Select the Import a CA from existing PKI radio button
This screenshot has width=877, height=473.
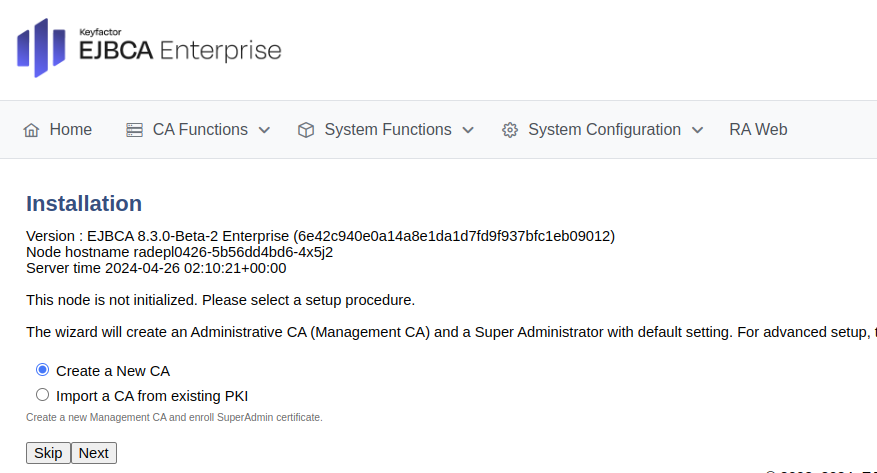pos(42,395)
